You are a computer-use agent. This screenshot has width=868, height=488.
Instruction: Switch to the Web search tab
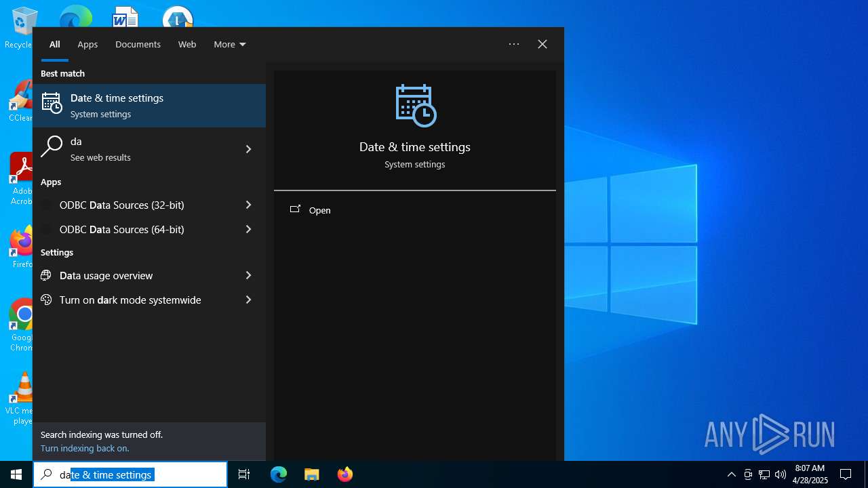coord(187,44)
